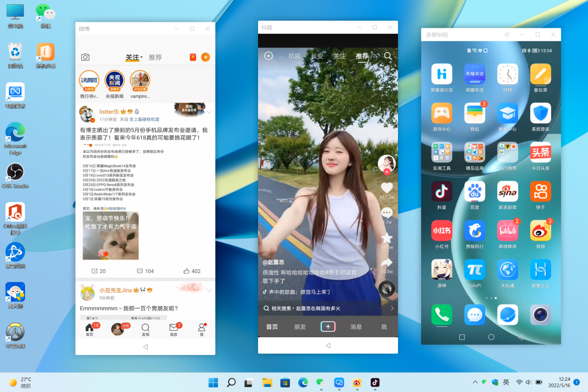
Task: Open 快手 app on phone
Action: click(x=540, y=191)
